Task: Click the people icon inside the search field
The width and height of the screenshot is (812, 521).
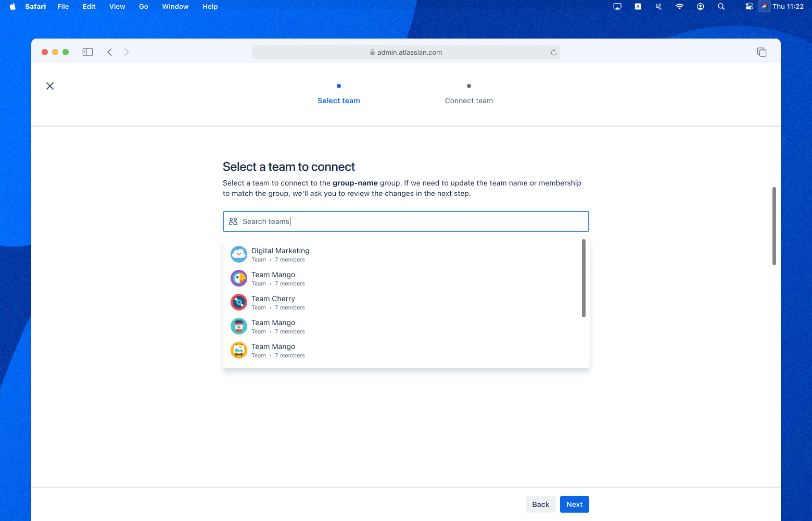Action: click(x=233, y=221)
